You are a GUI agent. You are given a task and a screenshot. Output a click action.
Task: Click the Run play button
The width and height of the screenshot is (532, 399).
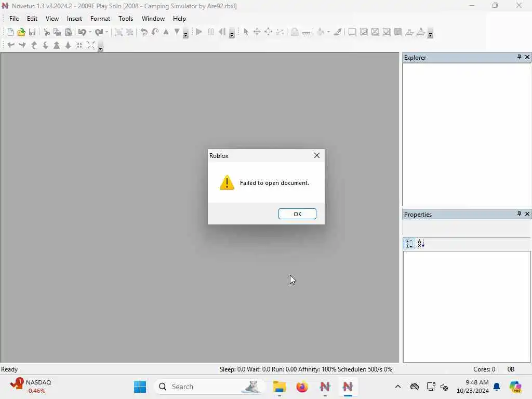click(199, 32)
